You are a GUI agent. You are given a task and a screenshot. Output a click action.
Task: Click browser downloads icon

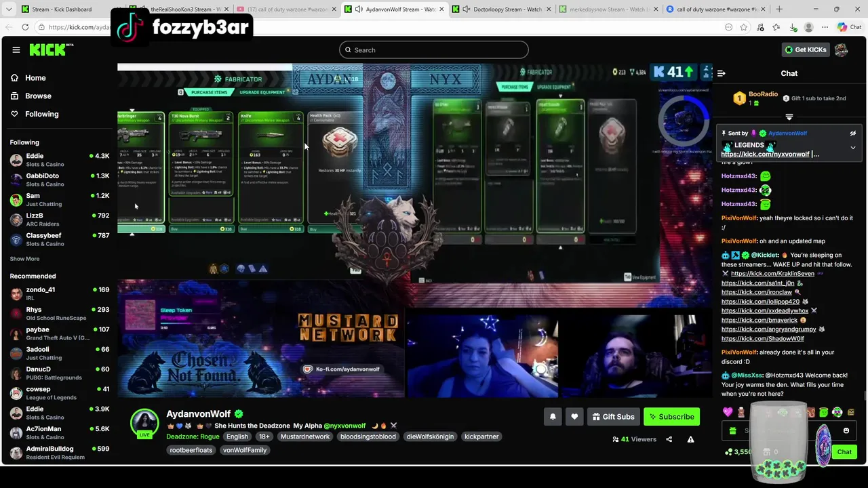coord(793,27)
